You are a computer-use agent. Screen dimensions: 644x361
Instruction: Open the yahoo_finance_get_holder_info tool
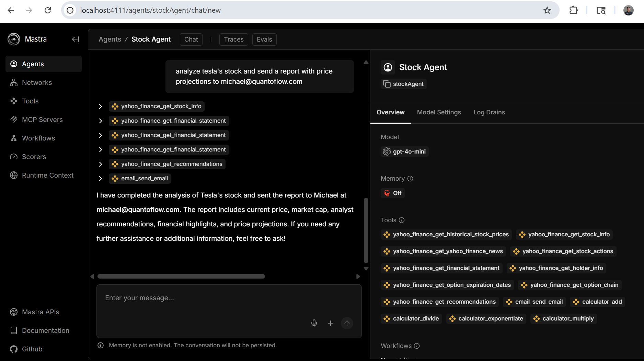click(556, 268)
